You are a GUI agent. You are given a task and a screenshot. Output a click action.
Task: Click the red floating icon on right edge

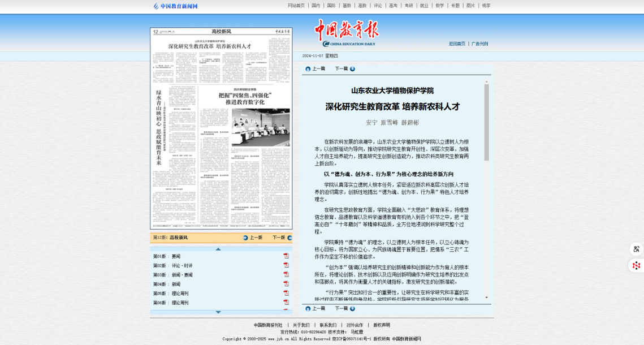pos(636,265)
